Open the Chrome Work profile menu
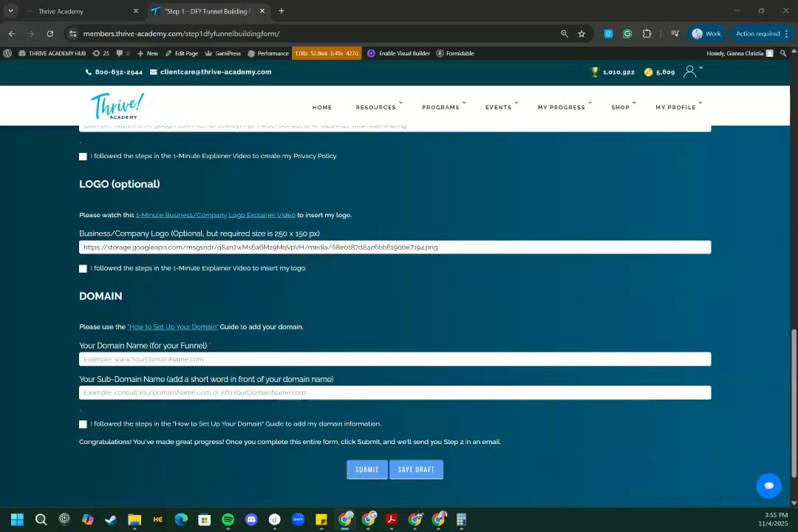Screen dimensions: 798x532 click(707, 33)
